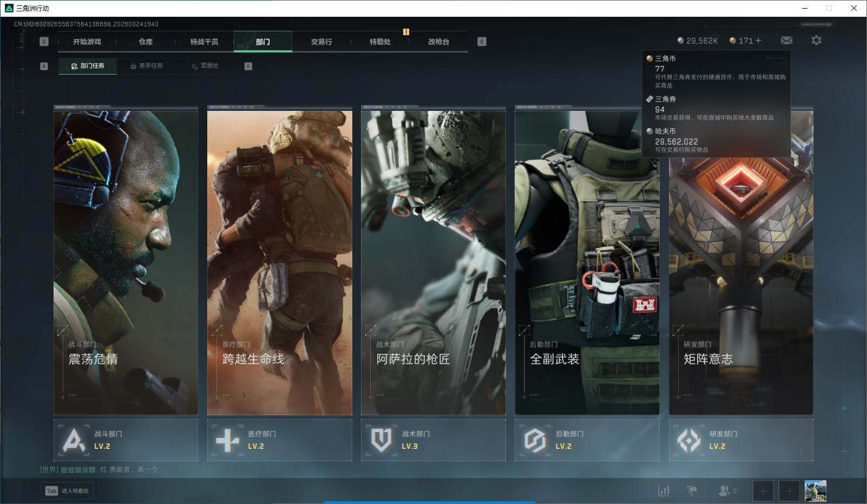Viewport: 867px width, 504px height.
Task: Click the Delta Force app icon in title bar
Action: (9, 8)
